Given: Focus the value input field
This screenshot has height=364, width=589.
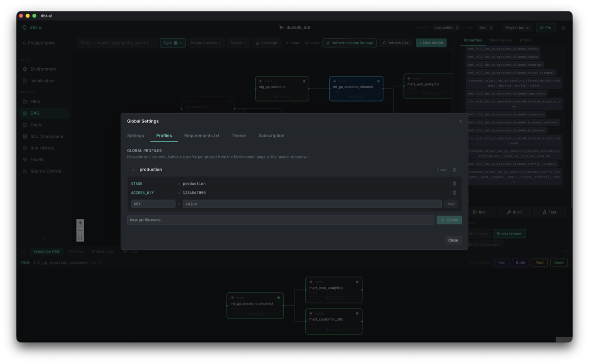Looking at the screenshot, I should (x=312, y=204).
